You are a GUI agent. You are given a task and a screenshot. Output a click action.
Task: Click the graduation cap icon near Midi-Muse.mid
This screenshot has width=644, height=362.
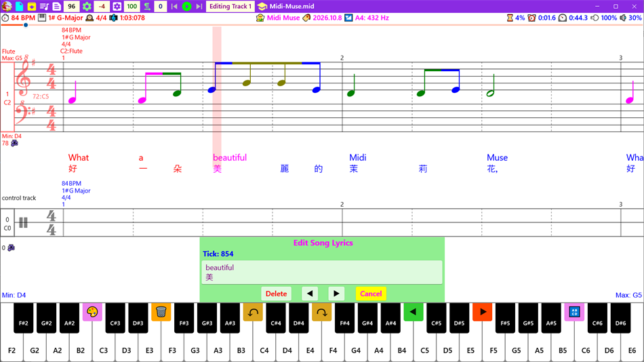point(262,6)
